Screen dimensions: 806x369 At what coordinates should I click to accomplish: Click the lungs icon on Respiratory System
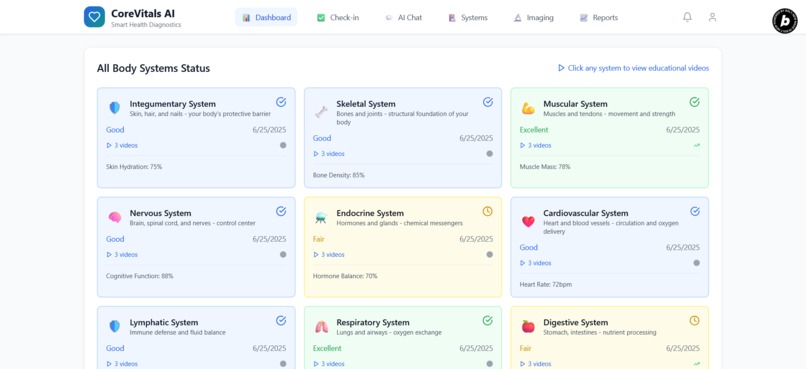click(321, 326)
